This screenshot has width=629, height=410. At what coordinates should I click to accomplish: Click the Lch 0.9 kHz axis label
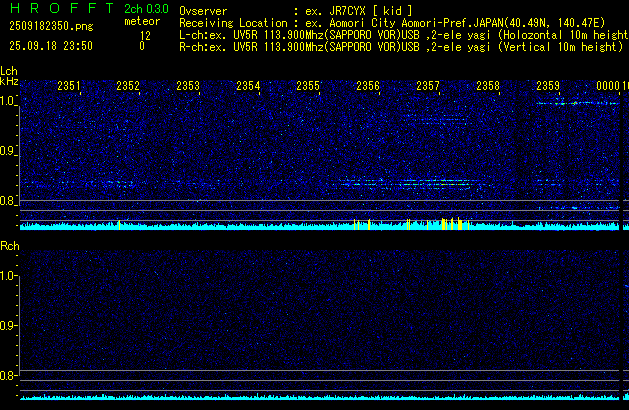coord(8,151)
